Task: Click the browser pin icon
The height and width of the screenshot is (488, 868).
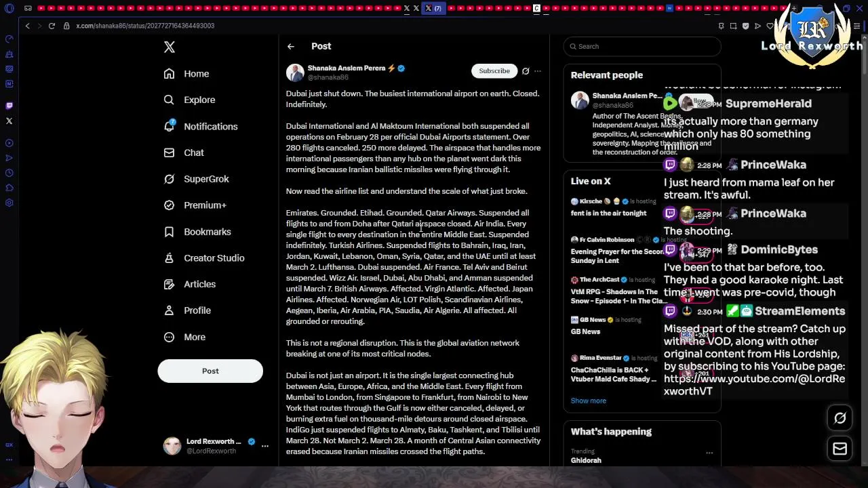Action: tap(721, 26)
